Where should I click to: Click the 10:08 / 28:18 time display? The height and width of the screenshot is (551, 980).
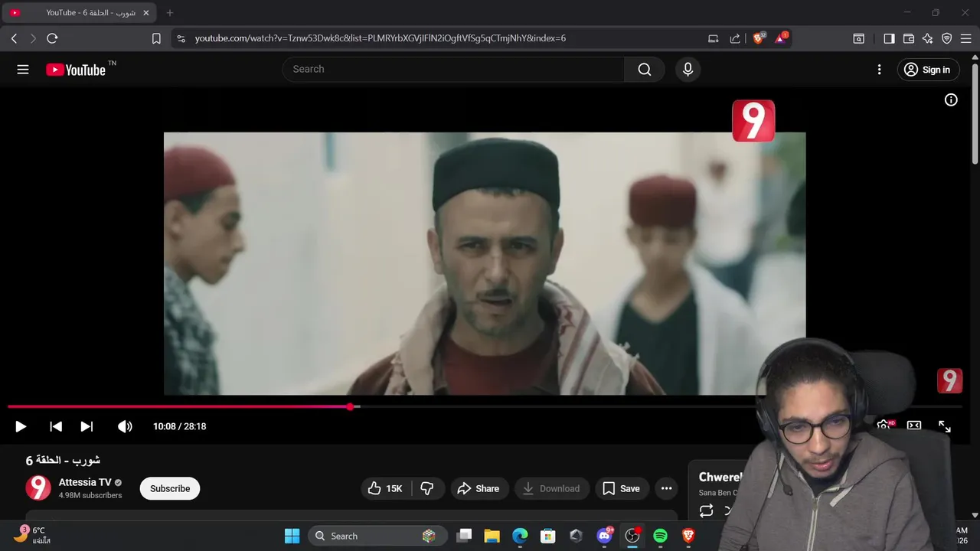coord(179,426)
